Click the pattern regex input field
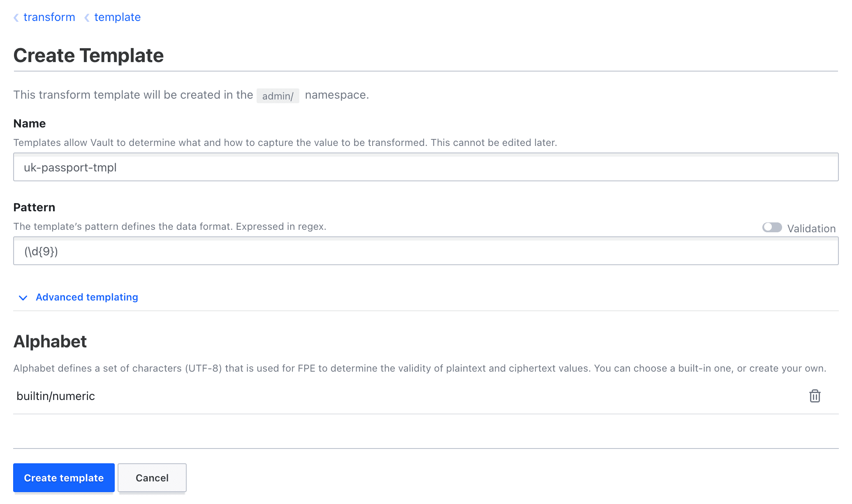The width and height of the screenshot is (852, 504). click(x=426, y=251)
